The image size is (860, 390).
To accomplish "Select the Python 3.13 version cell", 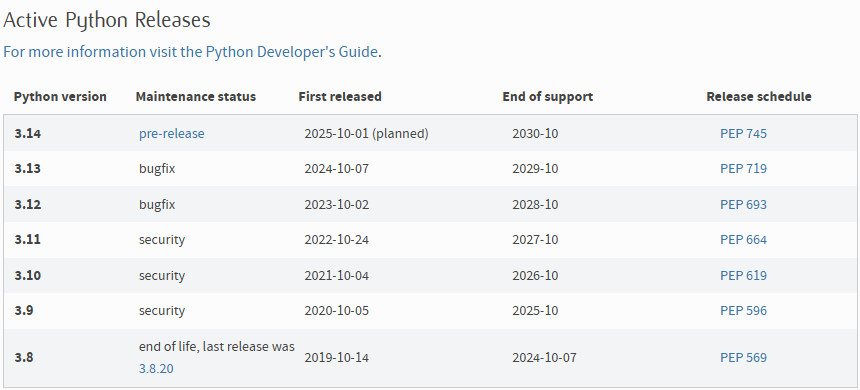I will click(27, 168).
